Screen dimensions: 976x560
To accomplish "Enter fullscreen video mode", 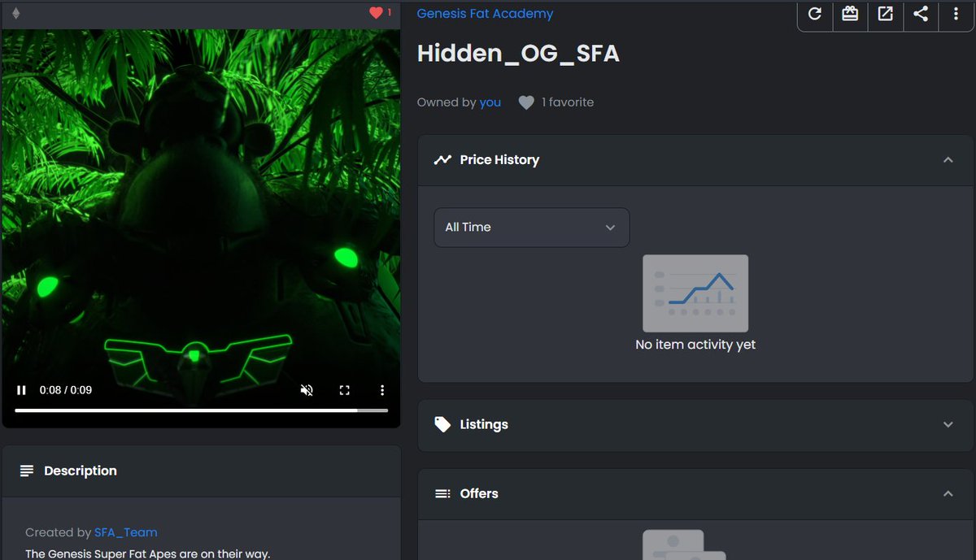I will pos(344,390).
